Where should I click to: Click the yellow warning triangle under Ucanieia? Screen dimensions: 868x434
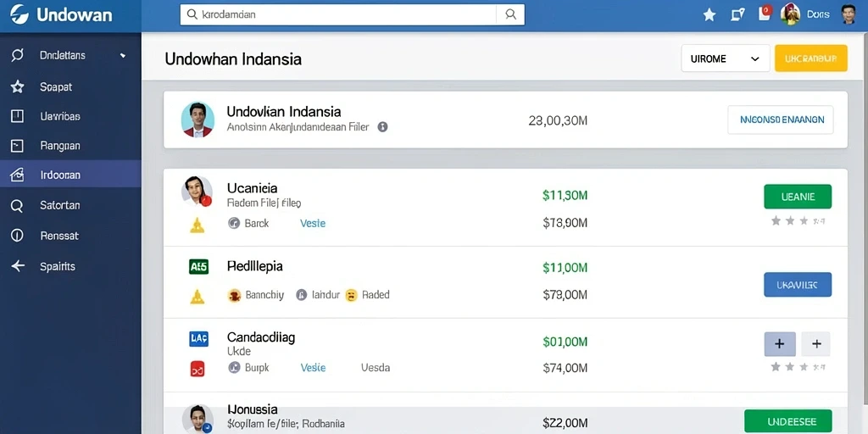197,225
